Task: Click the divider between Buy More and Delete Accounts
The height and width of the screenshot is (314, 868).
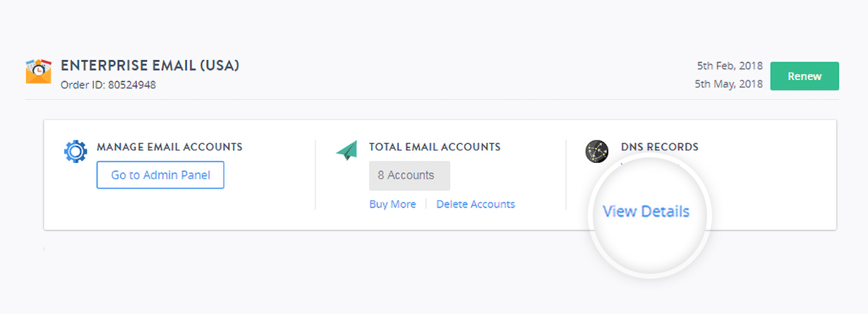Action: pyautogui.click(x=426, y=204)
